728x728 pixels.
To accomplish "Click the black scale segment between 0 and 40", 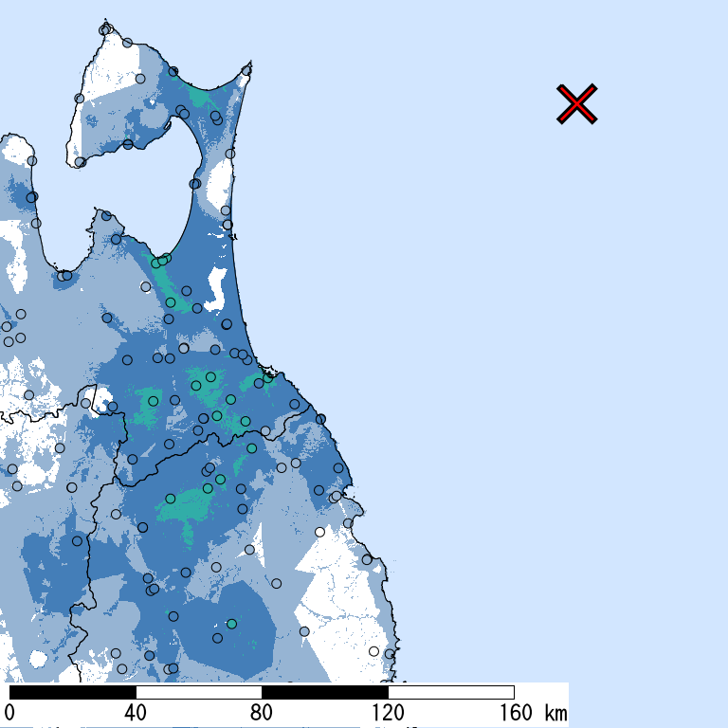I will (x=72, y=692).
